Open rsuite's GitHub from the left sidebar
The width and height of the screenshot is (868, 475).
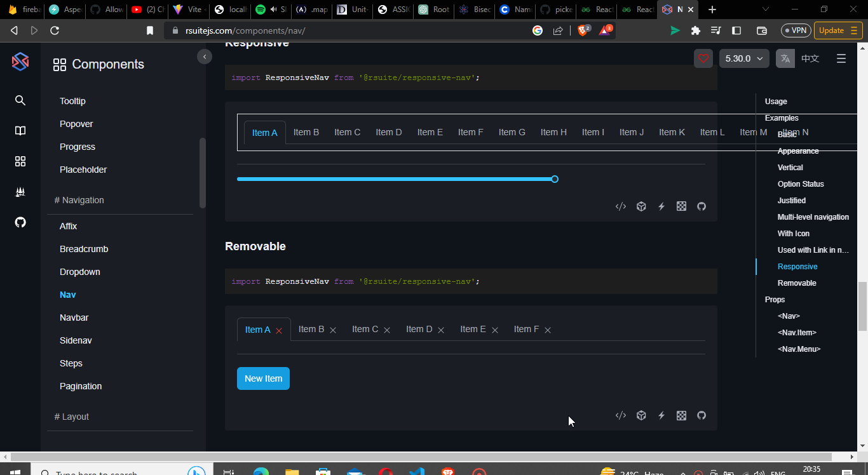tap(20, 222)
